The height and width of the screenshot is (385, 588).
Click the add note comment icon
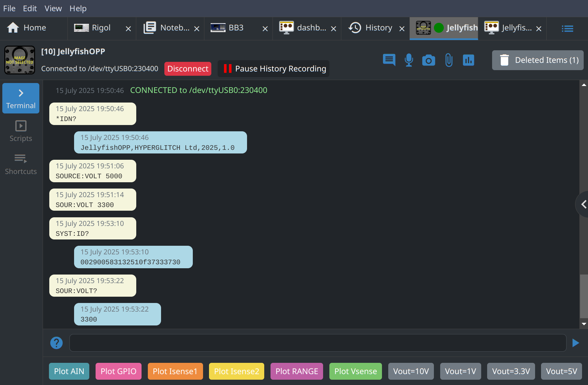pos(389,60)
